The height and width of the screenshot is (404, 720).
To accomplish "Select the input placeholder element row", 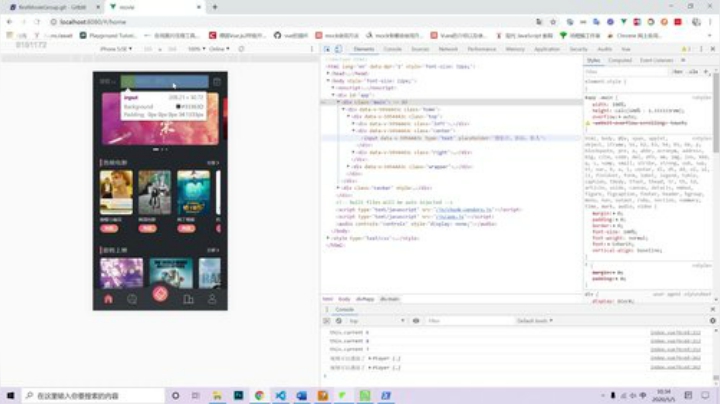I will (452, 138).
